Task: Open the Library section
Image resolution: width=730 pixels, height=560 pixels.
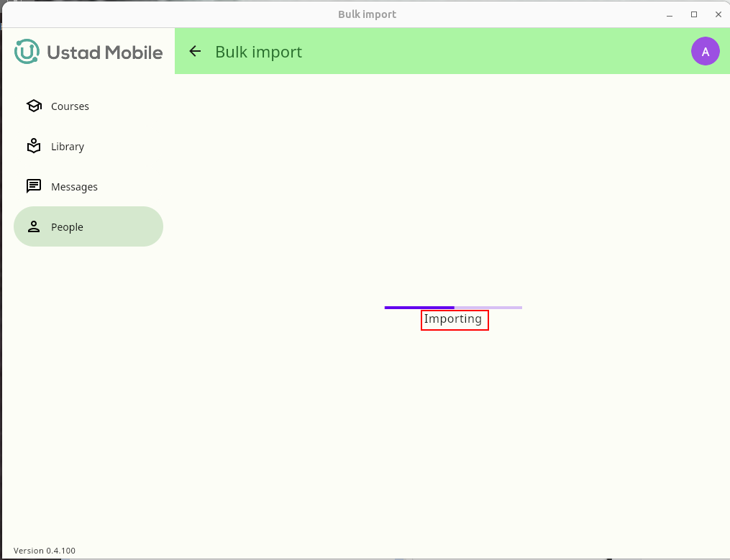Action: [x=88, y=146]
